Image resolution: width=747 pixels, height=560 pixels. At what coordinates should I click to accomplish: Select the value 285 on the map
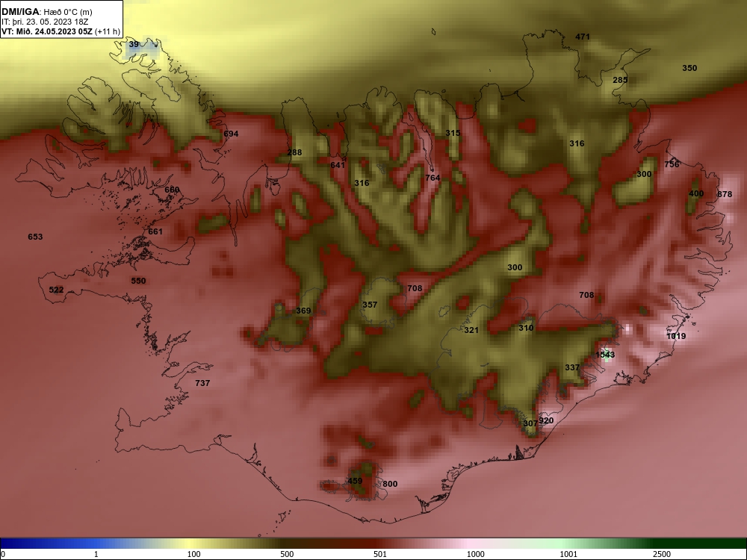620,80
